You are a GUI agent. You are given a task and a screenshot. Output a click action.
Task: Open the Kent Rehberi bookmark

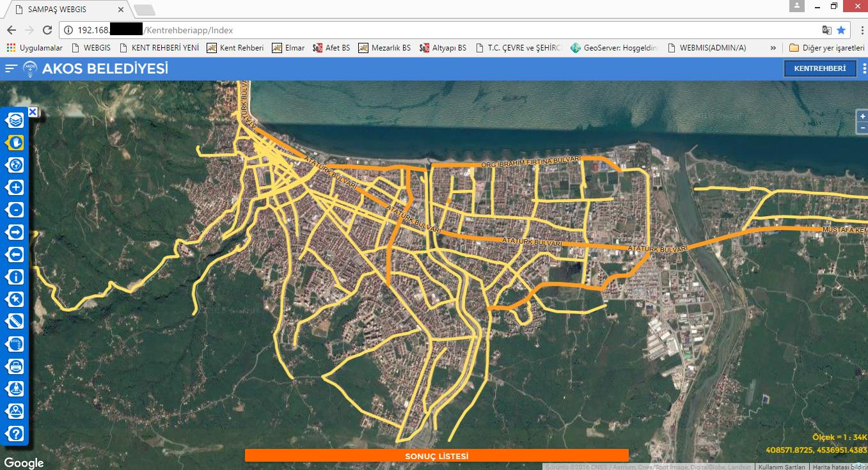(x=235, y=48)
